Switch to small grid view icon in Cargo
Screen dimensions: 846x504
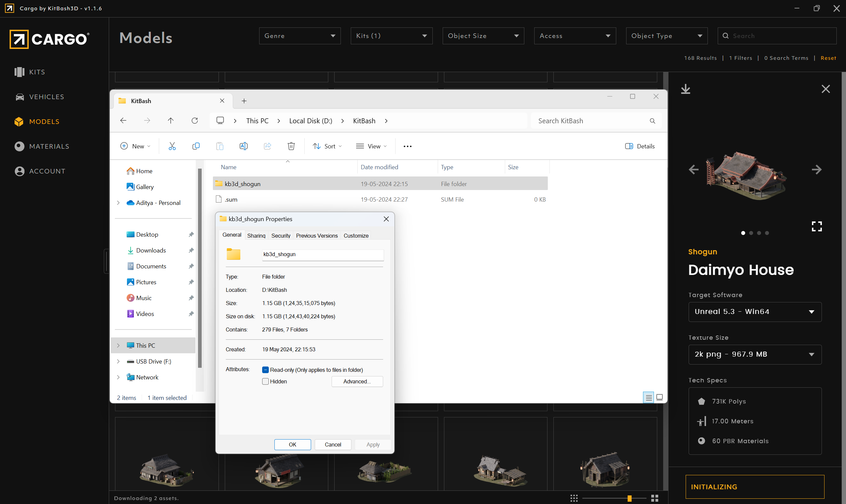574,498
